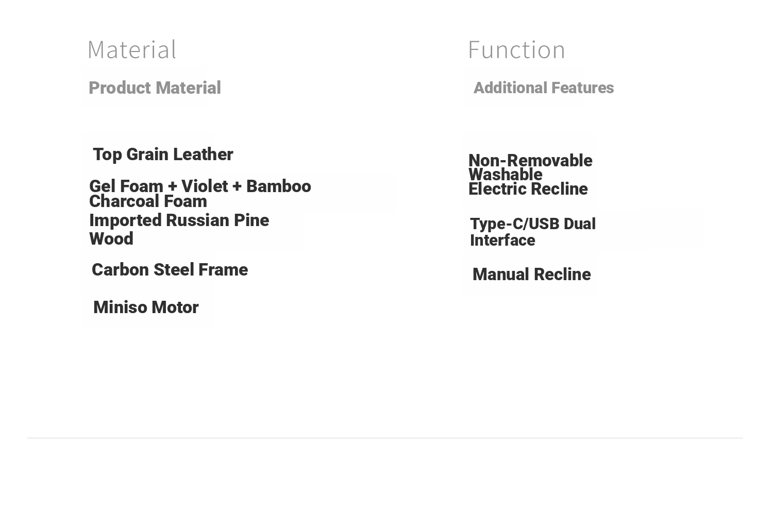Click the word Bamboo
Screen dimensions: 773x532
(x=278, y=186)
